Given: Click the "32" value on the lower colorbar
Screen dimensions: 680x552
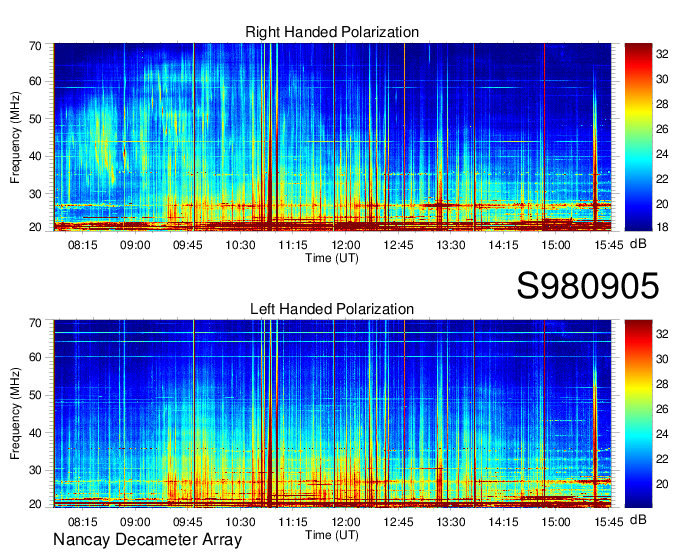Looking at the screenshot, I should [x=662, y=334].
